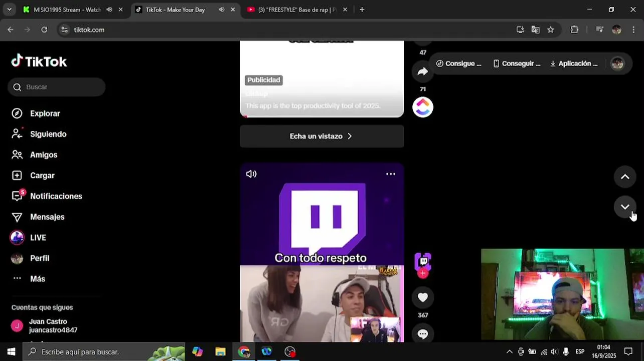Open media controls icon in toolbar
This screenshot has width=644, height=361.
(599, 30)
